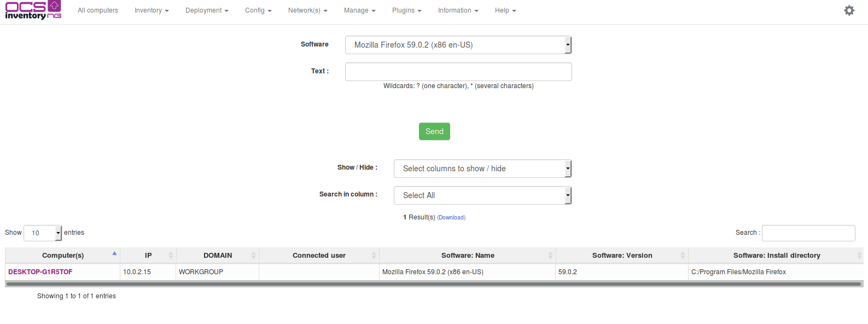Image resolution: width=868 pixels, height=324 pixels.
Task: Change the Show entries count dropdown
Action: [43, 233]
